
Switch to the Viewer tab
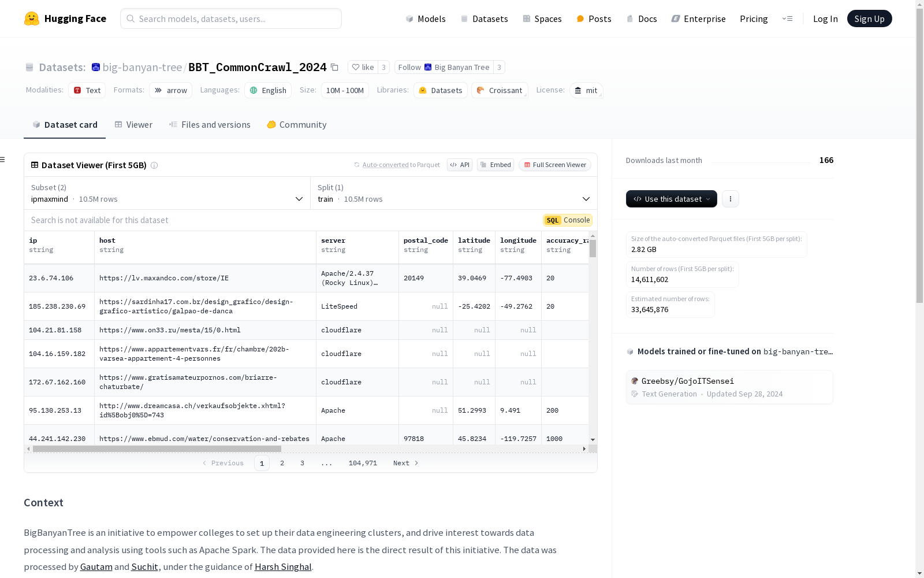(x=133, y=125)
